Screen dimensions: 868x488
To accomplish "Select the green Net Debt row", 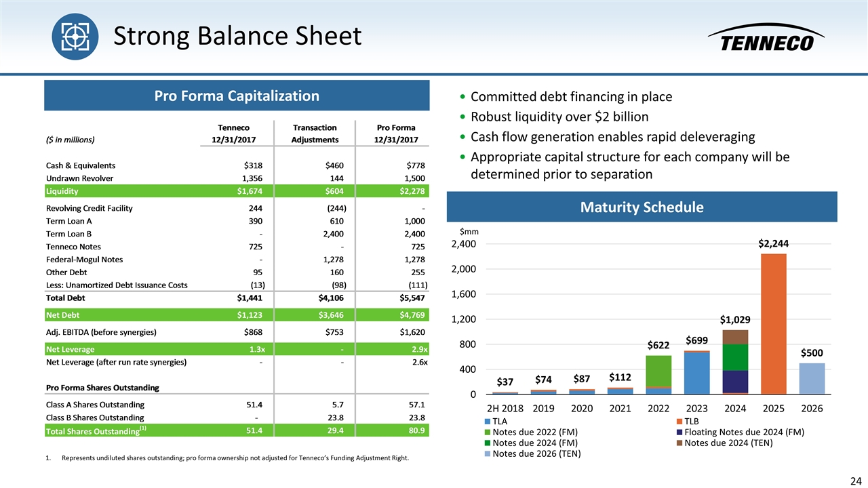I will pos(237,314).
